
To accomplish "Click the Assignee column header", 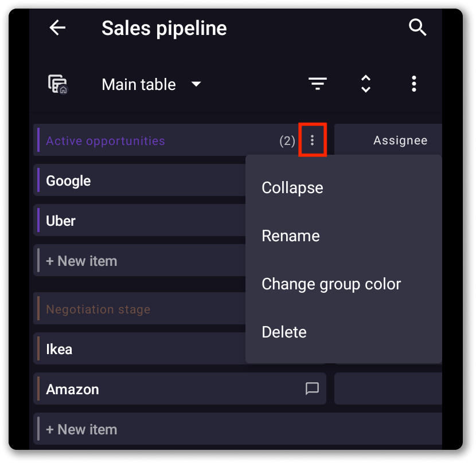I will tap(400, 140).
